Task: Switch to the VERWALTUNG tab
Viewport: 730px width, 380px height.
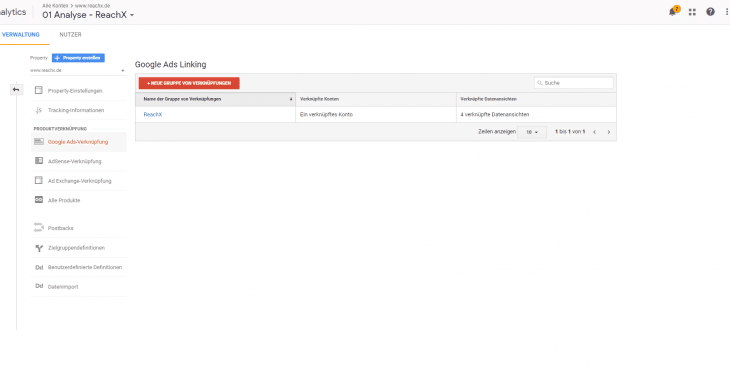Action: [21, 34]
